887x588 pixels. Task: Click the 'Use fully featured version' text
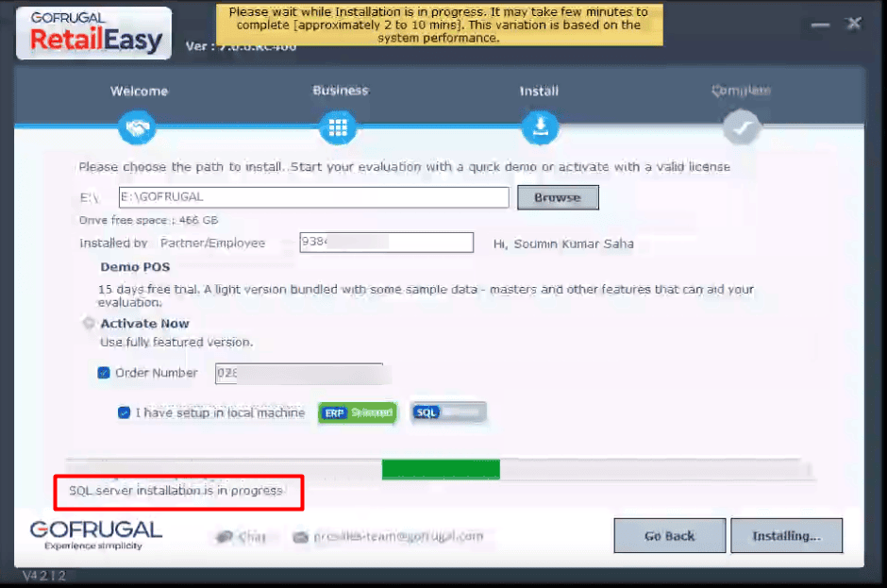click(x=176, y=343)
